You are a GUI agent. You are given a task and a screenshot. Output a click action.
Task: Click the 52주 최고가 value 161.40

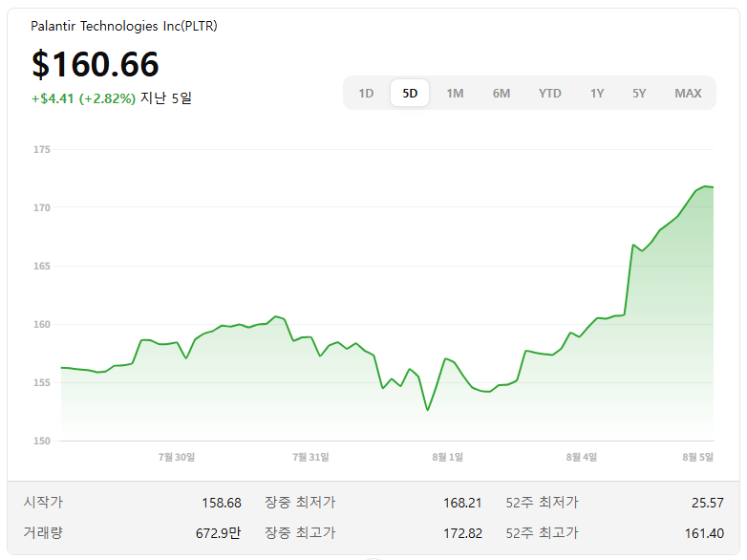704,533
